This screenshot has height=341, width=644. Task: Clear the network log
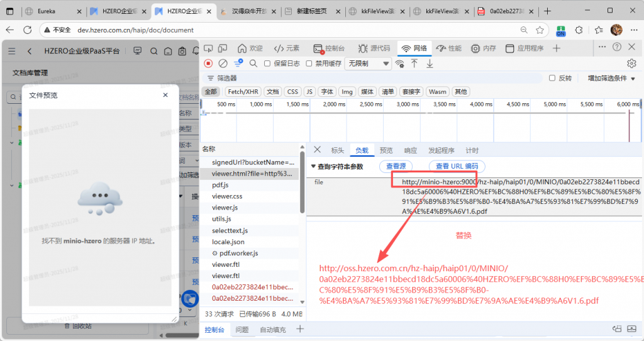223,64
